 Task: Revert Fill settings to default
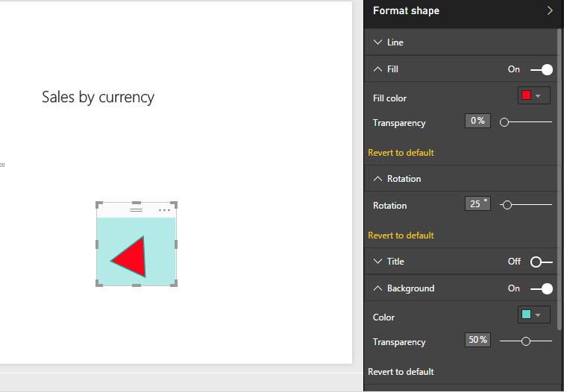[x=401, y=153]
